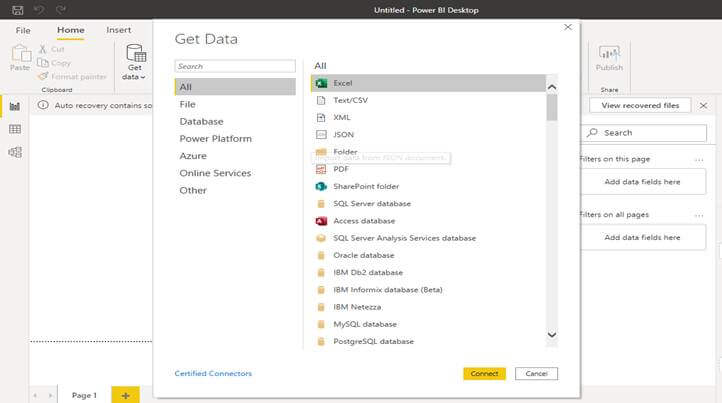Select the All category in Get Data
The image size is (722, 403).
click(x=235, y=87)
